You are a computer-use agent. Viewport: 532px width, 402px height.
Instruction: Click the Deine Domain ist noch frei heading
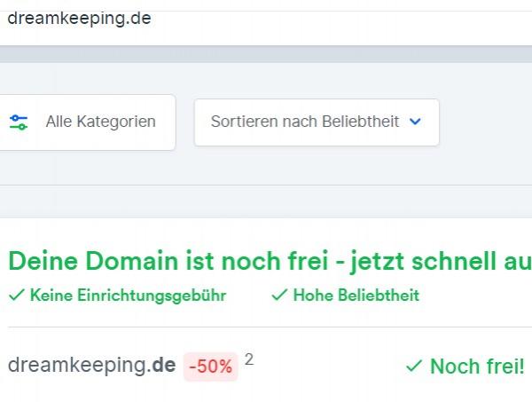pos(270,261)
